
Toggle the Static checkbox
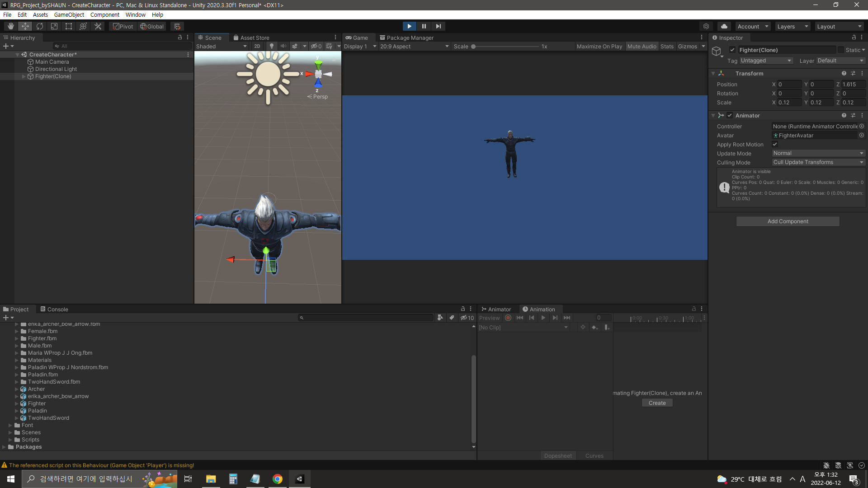[841, 50]
